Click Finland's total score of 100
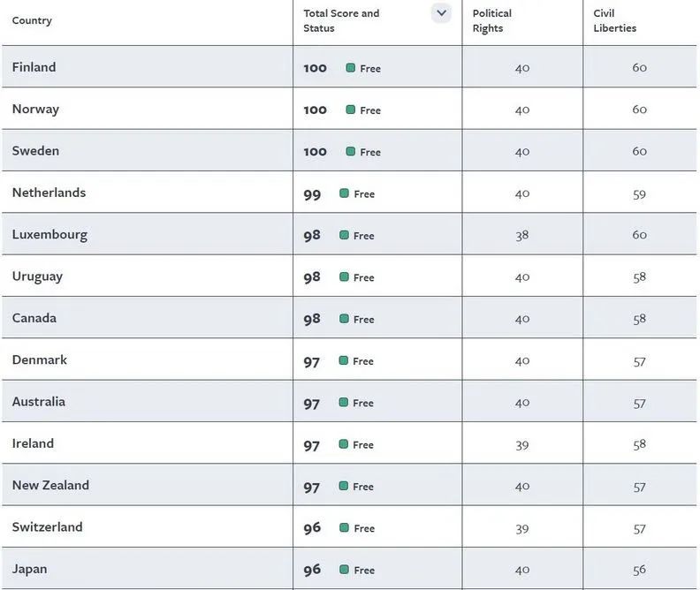700x590 pixels. (x=316, y=68)
